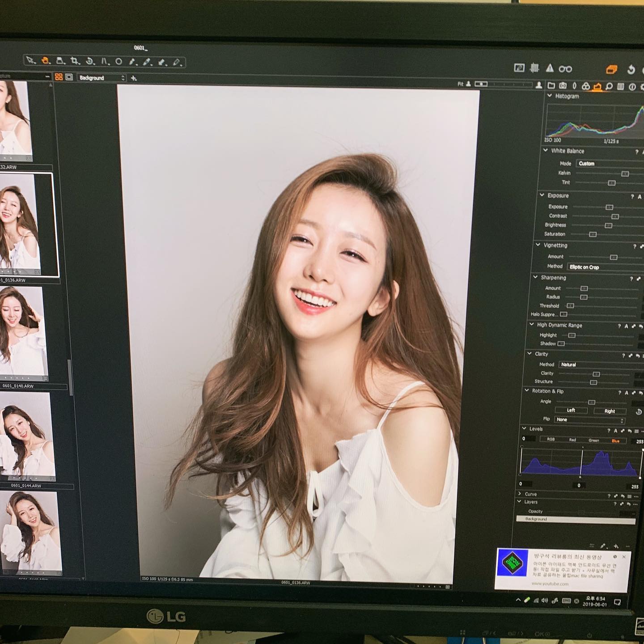Collapse the High Dynamic Range panel
644x644 pixels.
pyautogui.click(x=532, y=325)
